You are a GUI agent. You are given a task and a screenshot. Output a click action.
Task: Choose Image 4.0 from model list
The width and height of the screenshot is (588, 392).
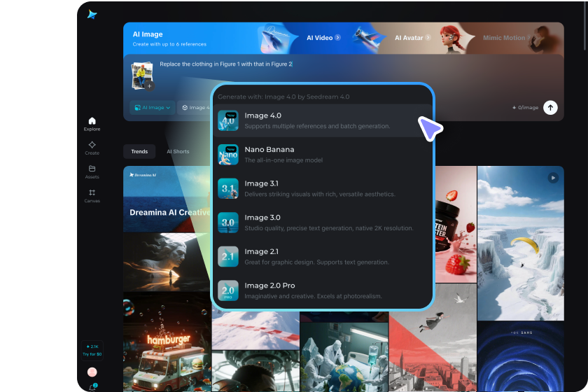point(323,120)
